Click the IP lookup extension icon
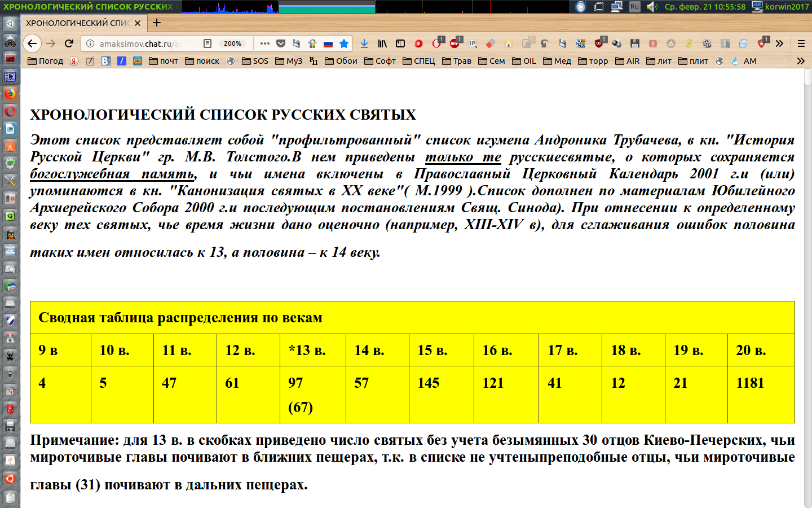Screen dimensions: 812x508 point(473,43)
